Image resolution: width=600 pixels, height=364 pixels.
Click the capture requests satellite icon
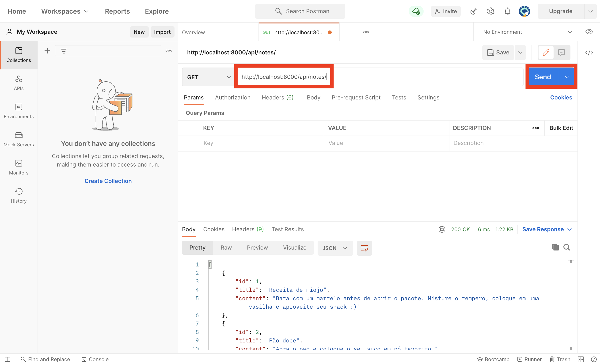point(474,11)
